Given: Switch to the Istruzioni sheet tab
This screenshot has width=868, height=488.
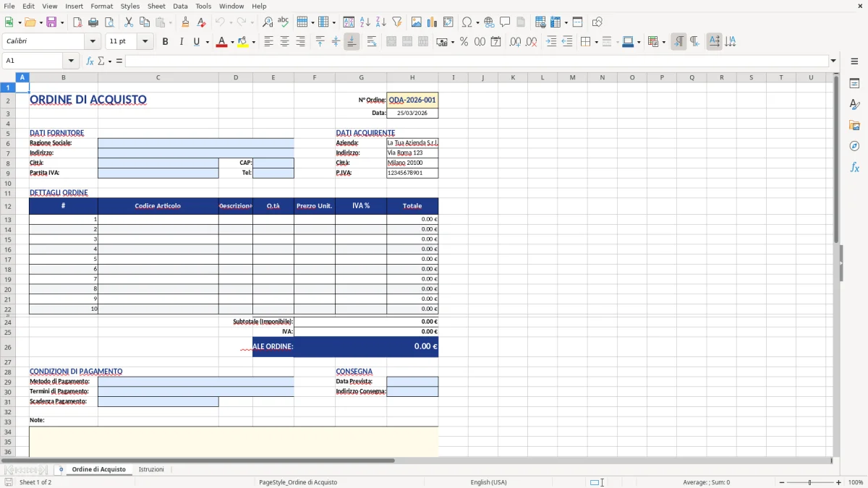Looking at the screenshot, I should [x=151, y=469].
